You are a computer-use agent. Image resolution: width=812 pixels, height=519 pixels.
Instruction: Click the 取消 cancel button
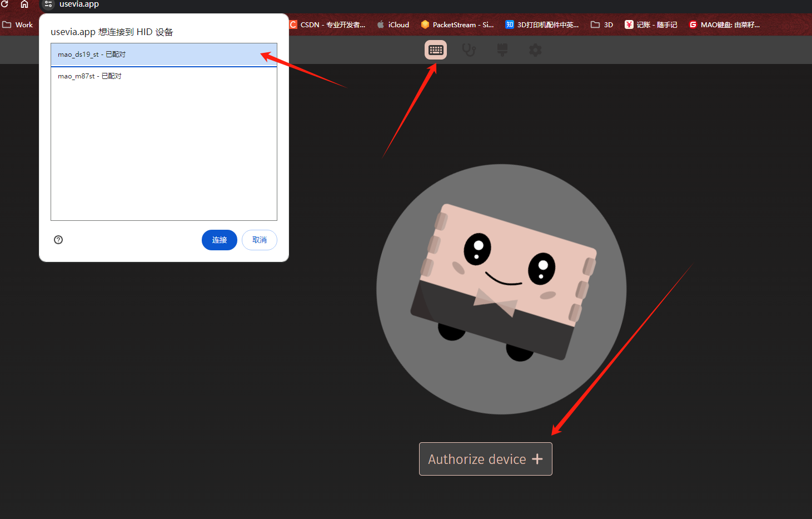pos(260,240)
